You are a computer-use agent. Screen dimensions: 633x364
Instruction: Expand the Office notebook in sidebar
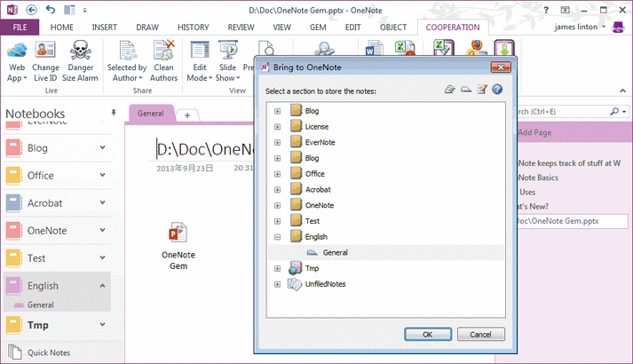point(102,175)
